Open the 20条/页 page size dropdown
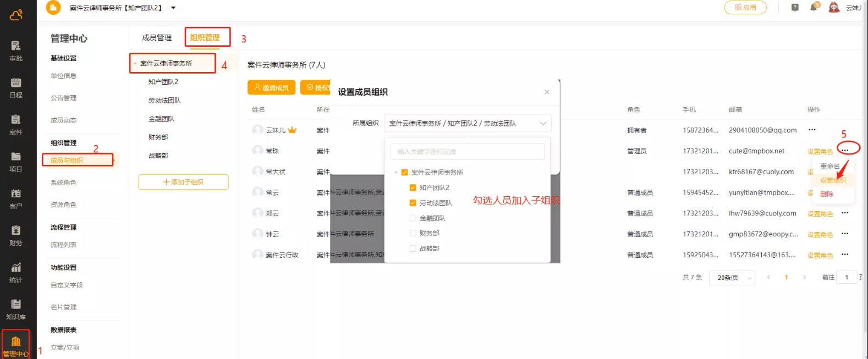The width and height of the screenshot is (868, 359). (732, 278)
